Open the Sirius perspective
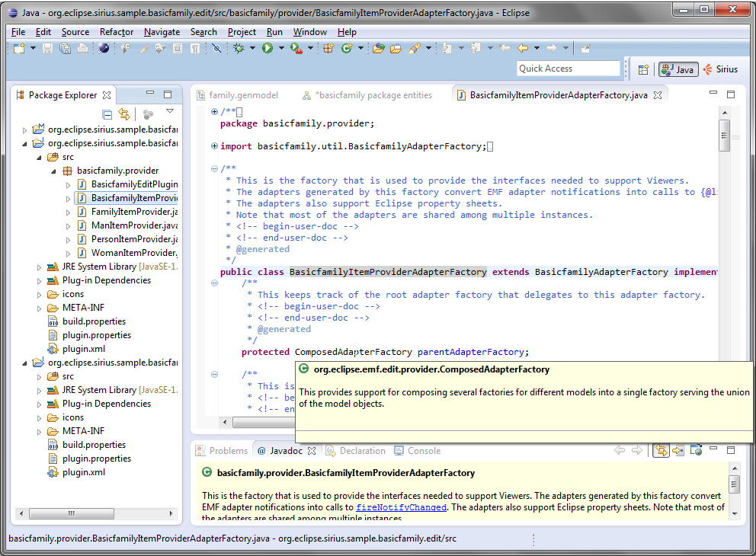The width and height of the screenshot is (756, 556). tap(721, 69)
